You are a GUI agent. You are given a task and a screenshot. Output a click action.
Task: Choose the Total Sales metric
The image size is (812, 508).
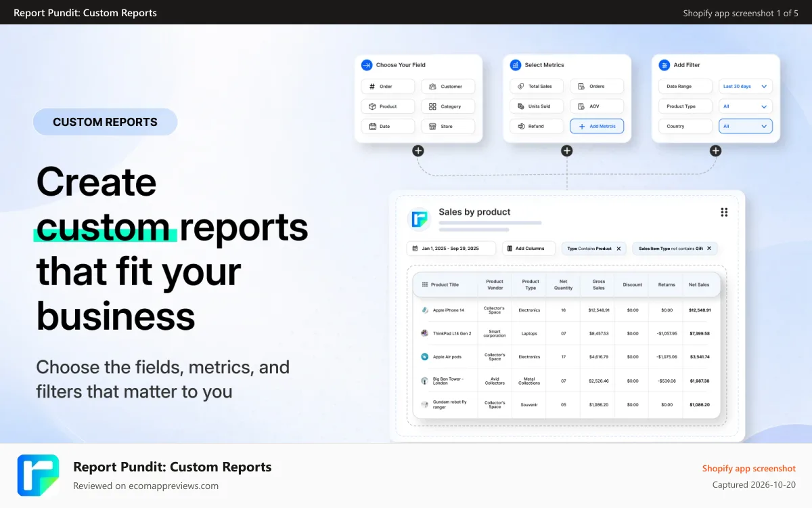[537, 87]
